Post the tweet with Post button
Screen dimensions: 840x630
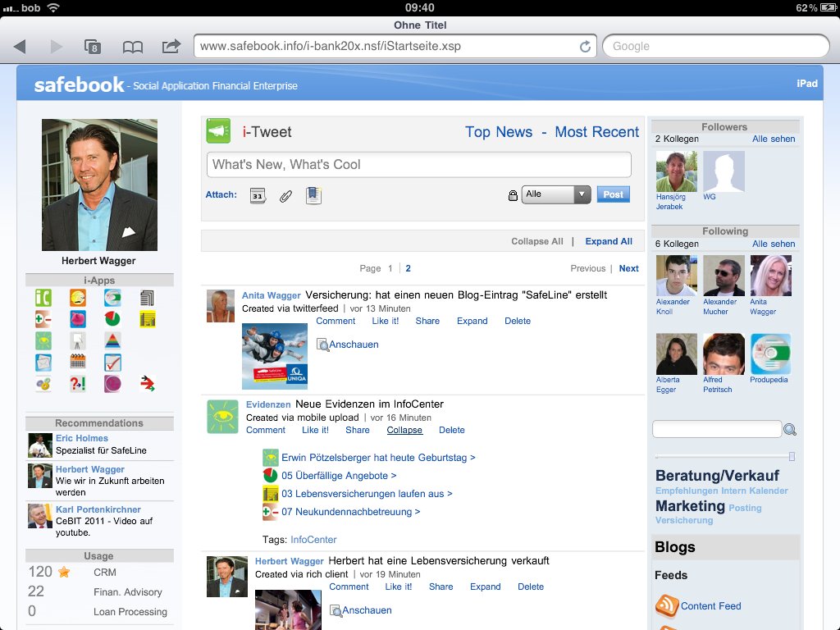click(x=614, y=194)
